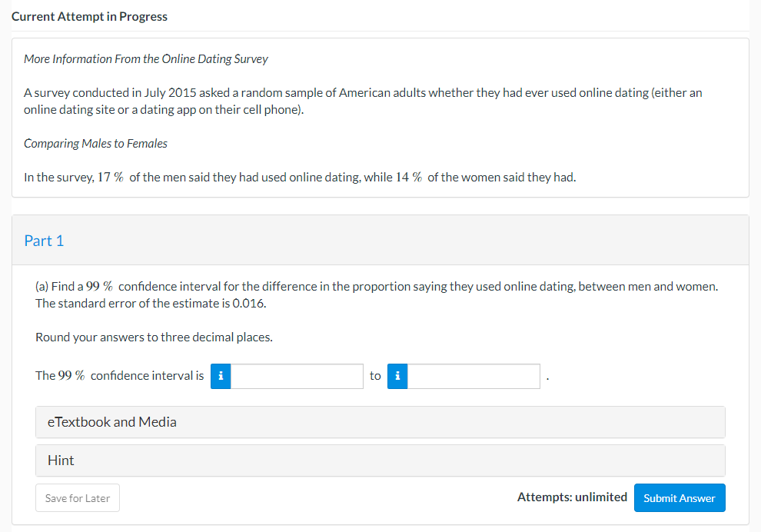Click the info symbol next to the second blank
This screenshot has height=532, width=761.
(x=397, y=376)
